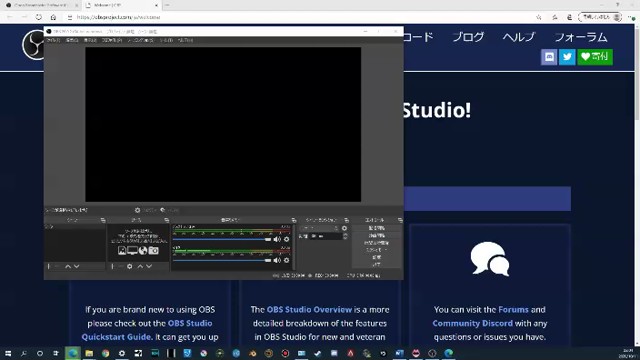Open the Help menu in OBS menu bar
The width and height of the screenshot is (640, 360).
tap(185, 40)
